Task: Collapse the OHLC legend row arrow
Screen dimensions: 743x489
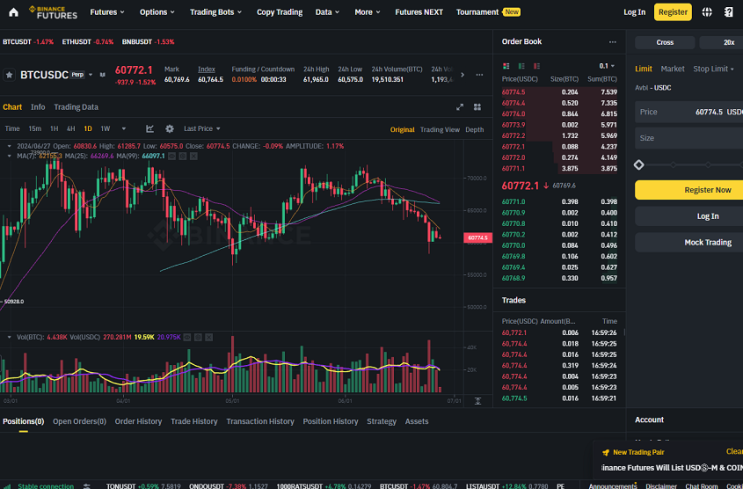Action: point(9,146)
